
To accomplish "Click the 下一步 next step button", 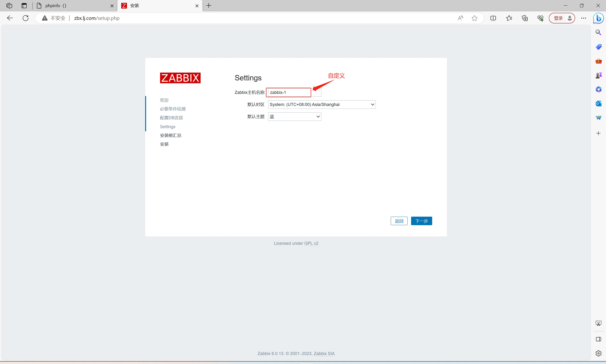I will point(421,221).
